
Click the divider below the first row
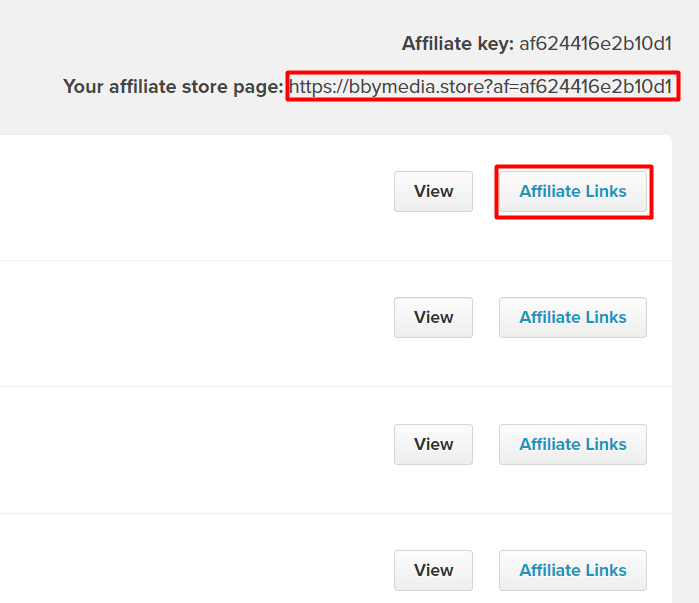tap(336, 261)
